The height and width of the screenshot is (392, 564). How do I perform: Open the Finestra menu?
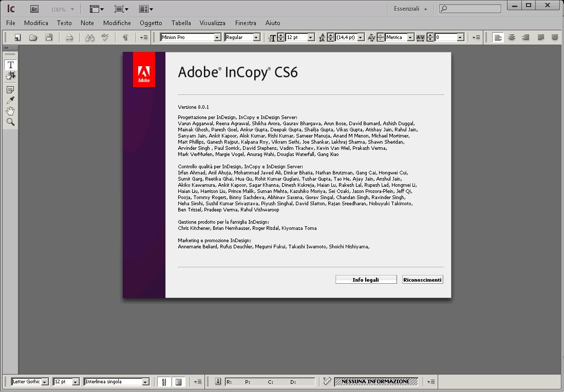pos(246,23)
